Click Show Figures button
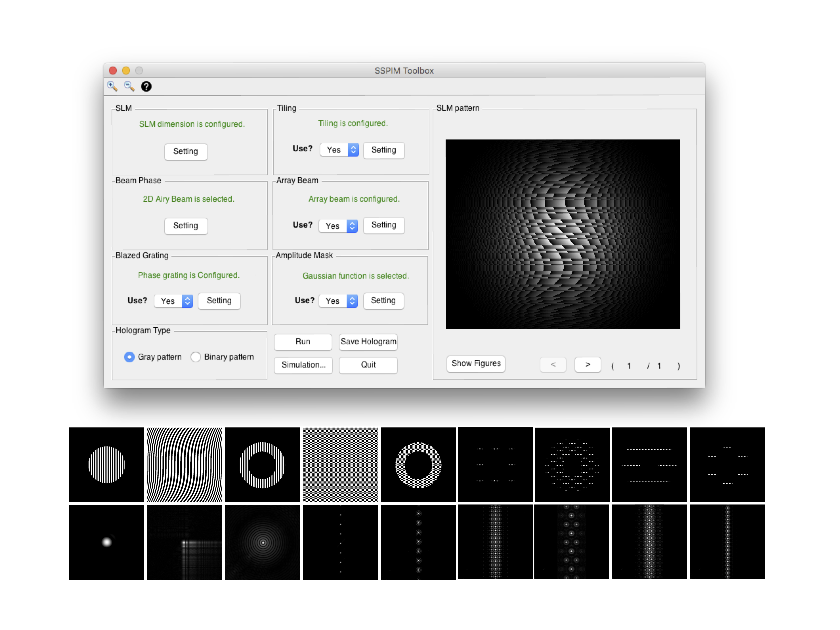The image size is (840, 630). pos(476,363)
